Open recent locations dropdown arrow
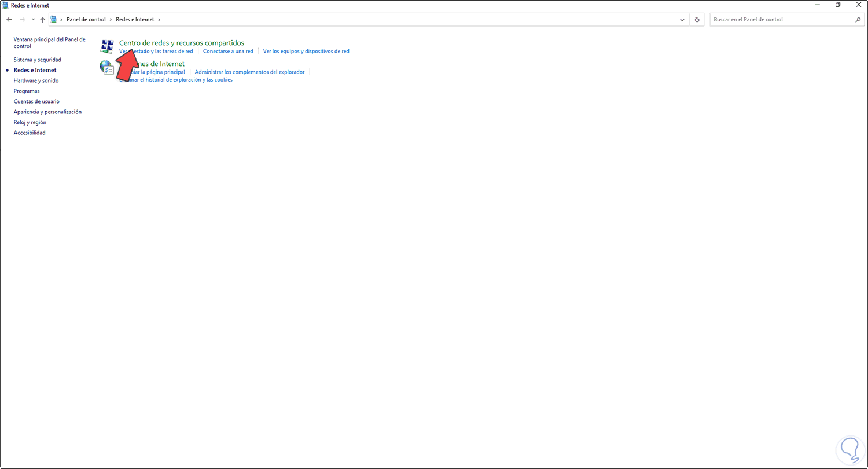 (x=33, y=20)
